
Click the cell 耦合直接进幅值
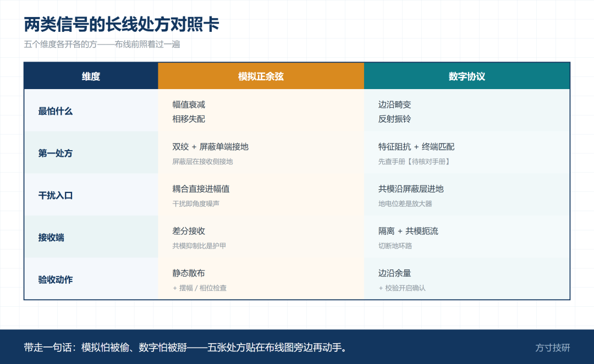201,189
